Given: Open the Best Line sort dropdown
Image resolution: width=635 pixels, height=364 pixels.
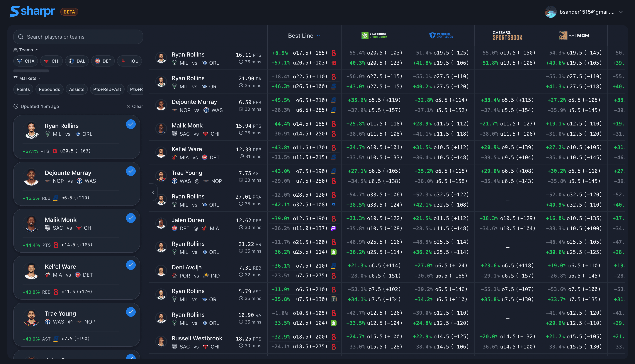Looking at the screenshot, I should pos(304,35).
